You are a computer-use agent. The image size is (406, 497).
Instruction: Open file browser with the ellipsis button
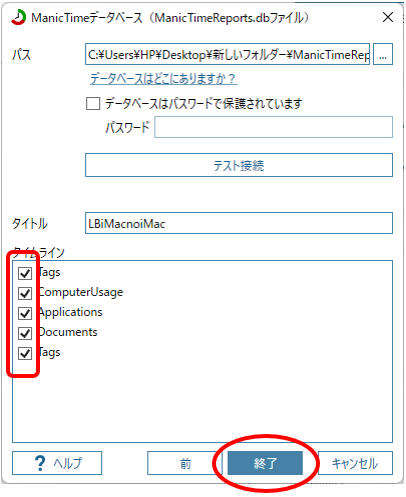click(383, 54)
